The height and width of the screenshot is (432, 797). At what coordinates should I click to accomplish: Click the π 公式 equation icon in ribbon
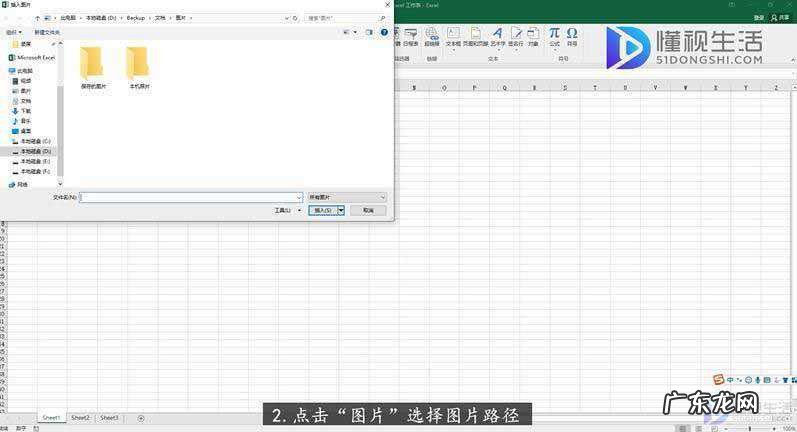tap(554, 37)
